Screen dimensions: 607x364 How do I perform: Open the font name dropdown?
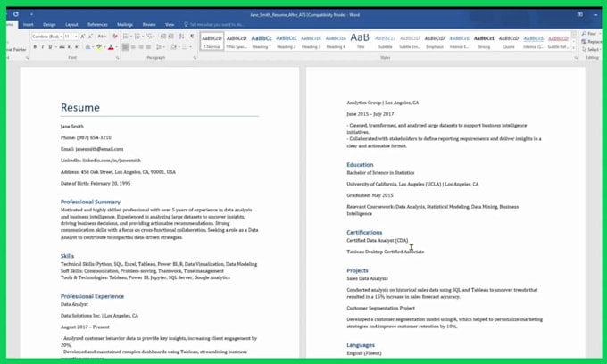pos(62,37)
